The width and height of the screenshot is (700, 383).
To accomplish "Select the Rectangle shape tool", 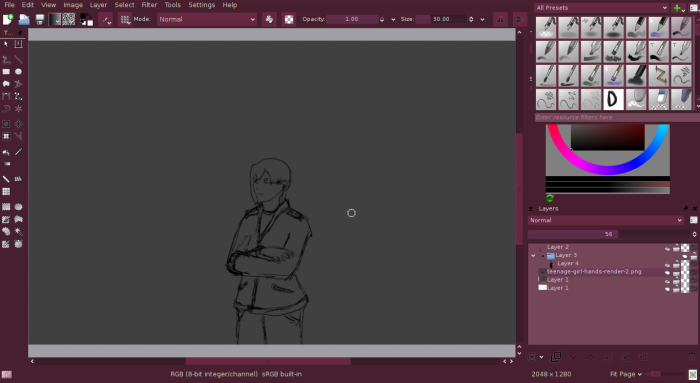I will tap(6, 72).
